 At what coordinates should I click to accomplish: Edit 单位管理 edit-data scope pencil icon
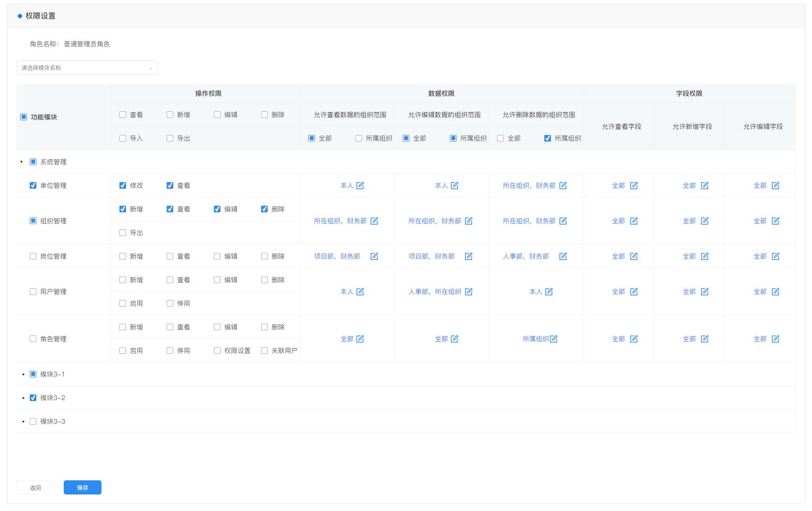click(455, 185)
